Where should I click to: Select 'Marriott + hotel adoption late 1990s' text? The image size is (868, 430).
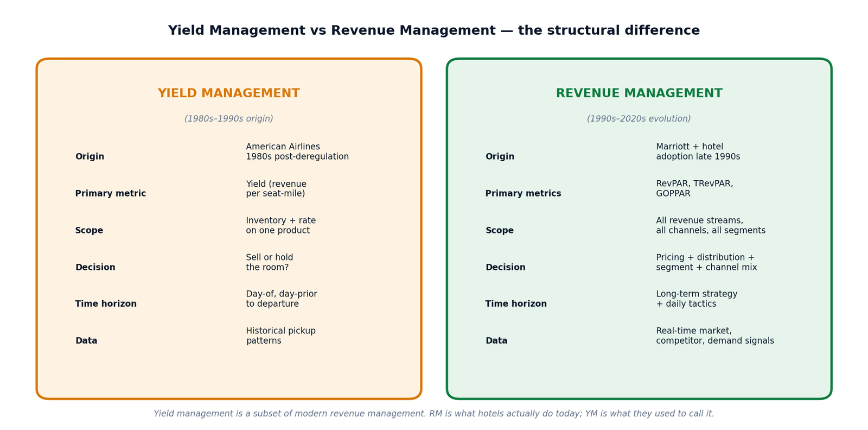698,152
